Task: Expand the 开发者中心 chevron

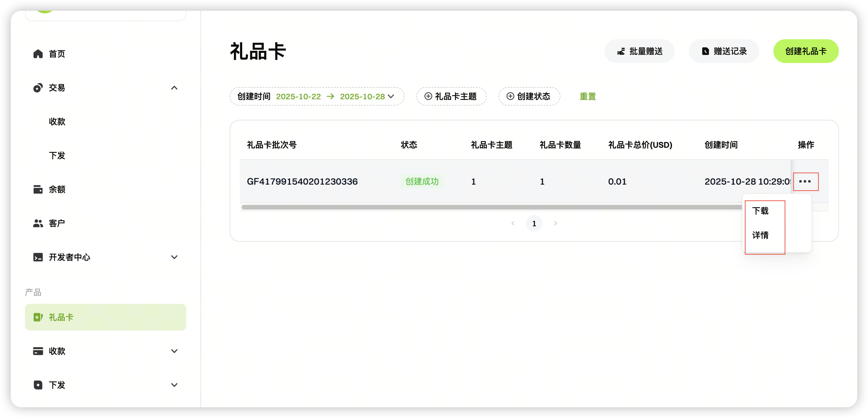Action: [174, 257]
